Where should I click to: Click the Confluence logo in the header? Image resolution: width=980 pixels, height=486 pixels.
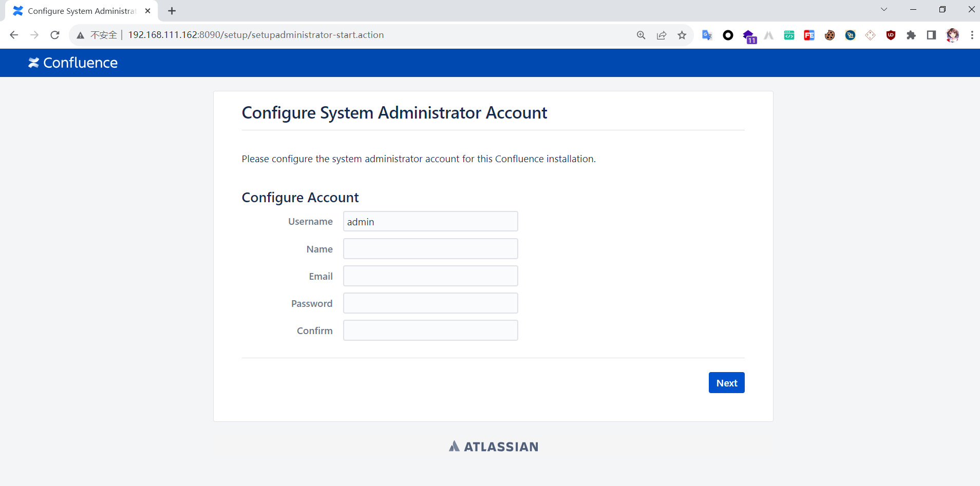click(73, 63)
